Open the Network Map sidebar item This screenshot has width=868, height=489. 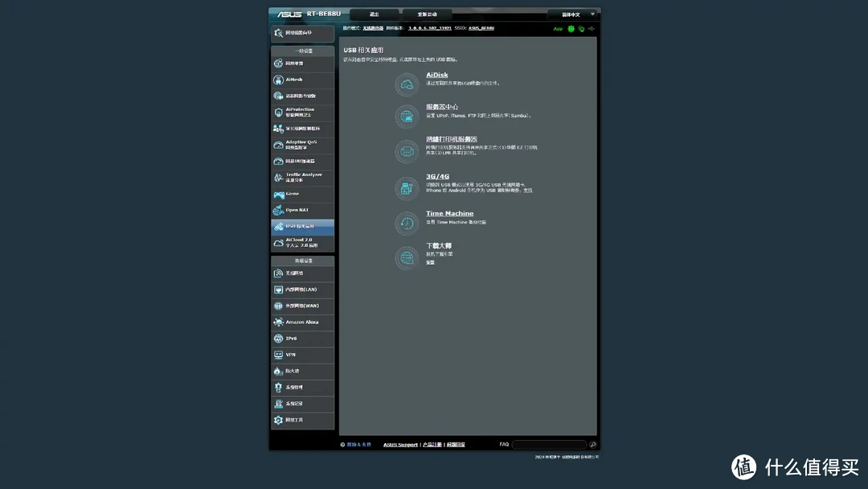pos(302,64)
